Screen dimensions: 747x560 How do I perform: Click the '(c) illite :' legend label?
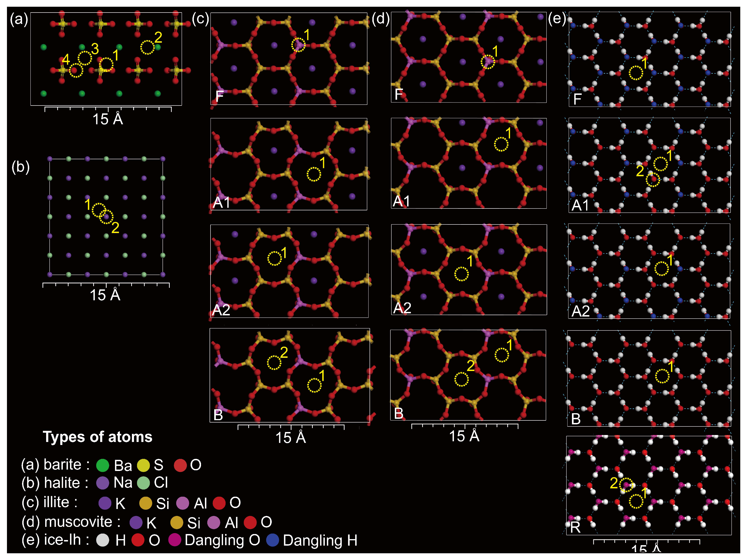pos(50,502)
